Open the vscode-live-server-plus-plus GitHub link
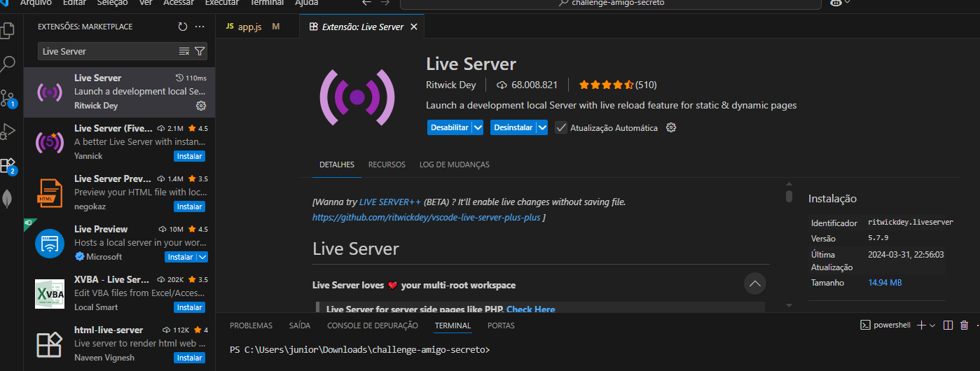This screenshot has height=371, width=980. pyautogui.click(x=426, y=218)
